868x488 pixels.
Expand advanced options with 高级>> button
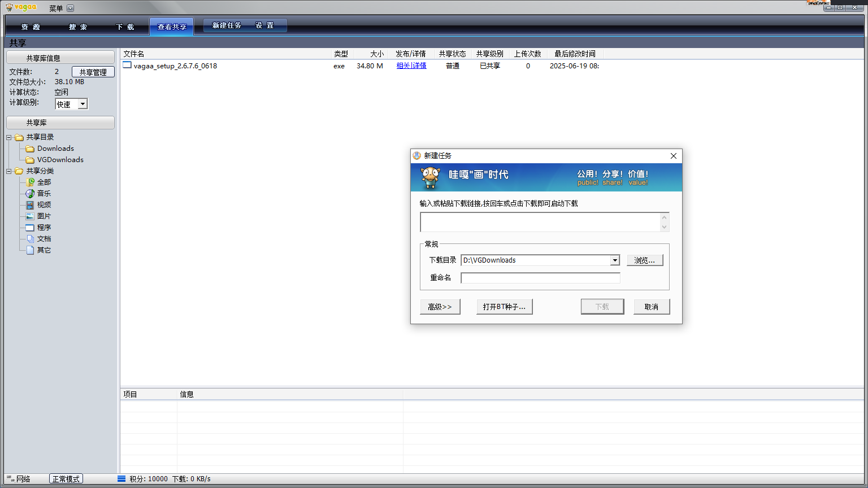440,307
